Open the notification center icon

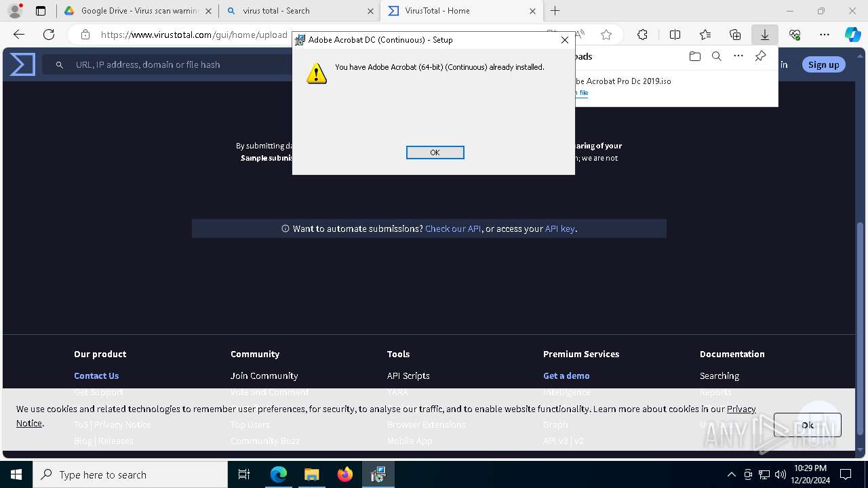[x=846, y=474]
